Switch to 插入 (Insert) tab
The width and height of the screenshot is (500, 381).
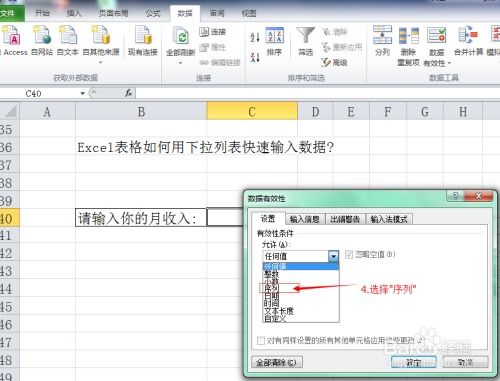74,13
